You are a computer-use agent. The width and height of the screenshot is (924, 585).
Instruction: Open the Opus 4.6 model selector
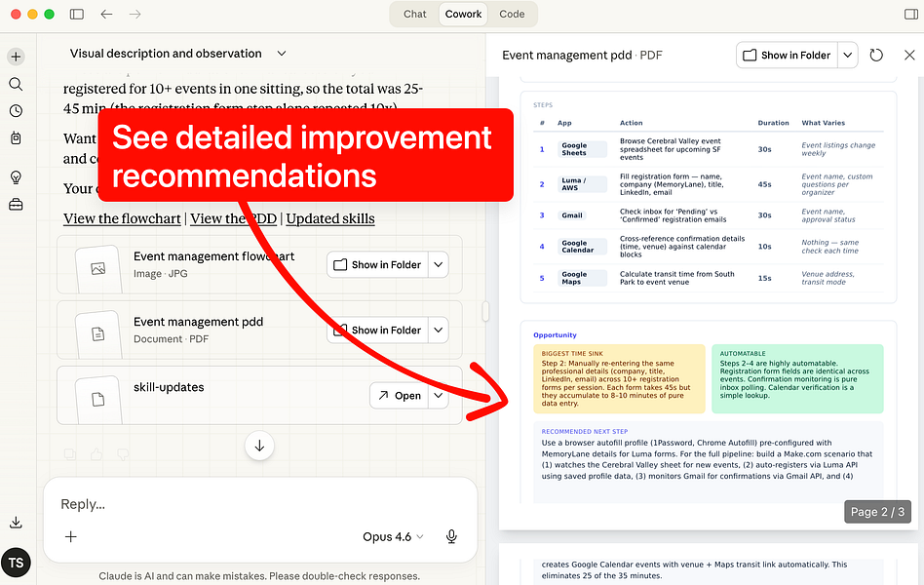(x=393, y=536)
